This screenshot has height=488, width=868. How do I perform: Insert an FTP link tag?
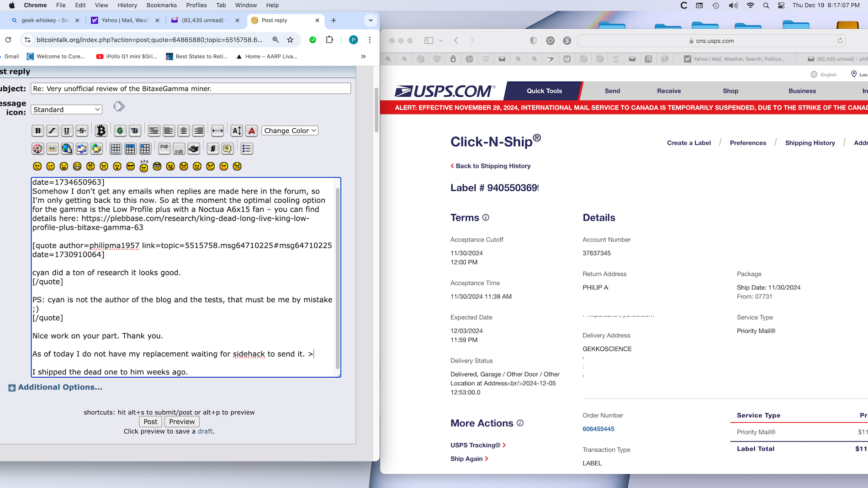(x=96, y=148)
